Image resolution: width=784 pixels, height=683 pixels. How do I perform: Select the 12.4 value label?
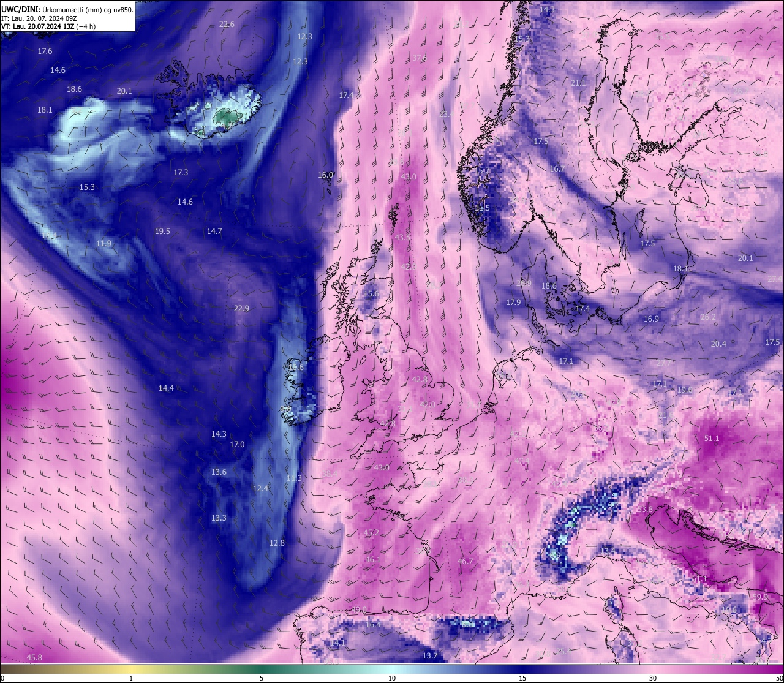(x=260, y=489)
